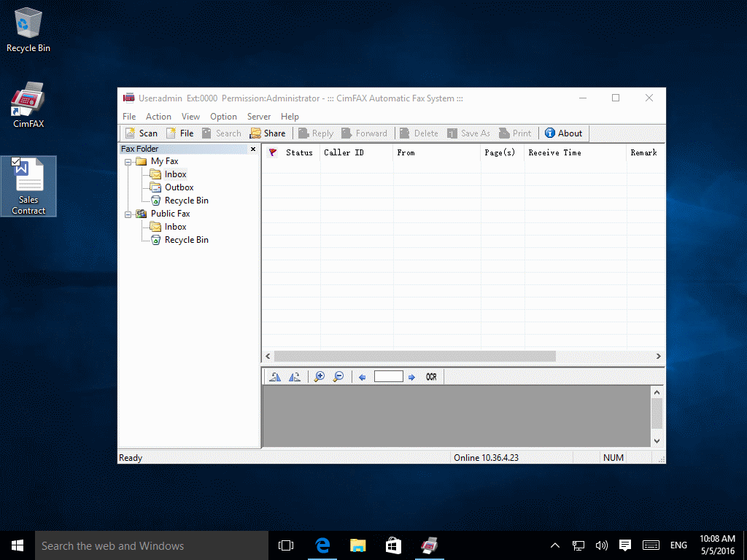This screenshot has width=747, height=560.
Task: Open the Server menu
Action: pyautogui.click(x=259, y=117)
